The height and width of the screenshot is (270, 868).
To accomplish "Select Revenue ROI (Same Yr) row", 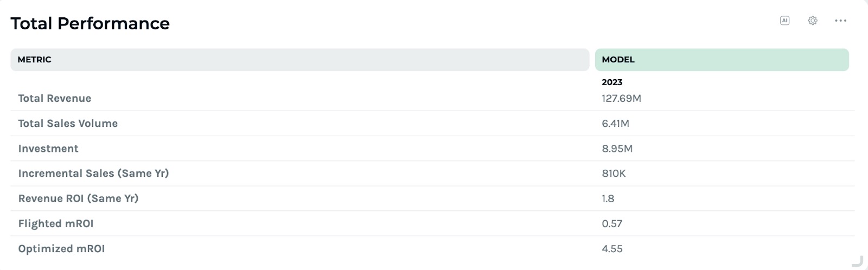I will pos(433,198).
